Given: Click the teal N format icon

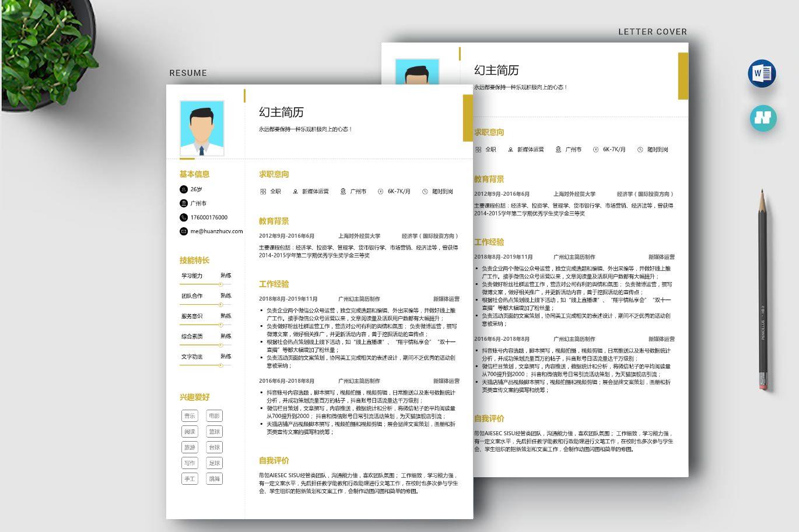Looking at the screenshot, I should [763, 118].
